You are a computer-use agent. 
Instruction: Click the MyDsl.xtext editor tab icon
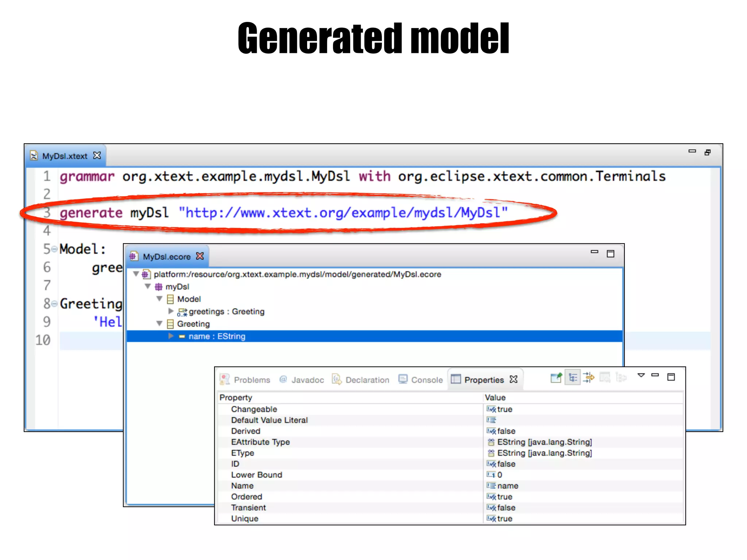[x=34, y=156]
